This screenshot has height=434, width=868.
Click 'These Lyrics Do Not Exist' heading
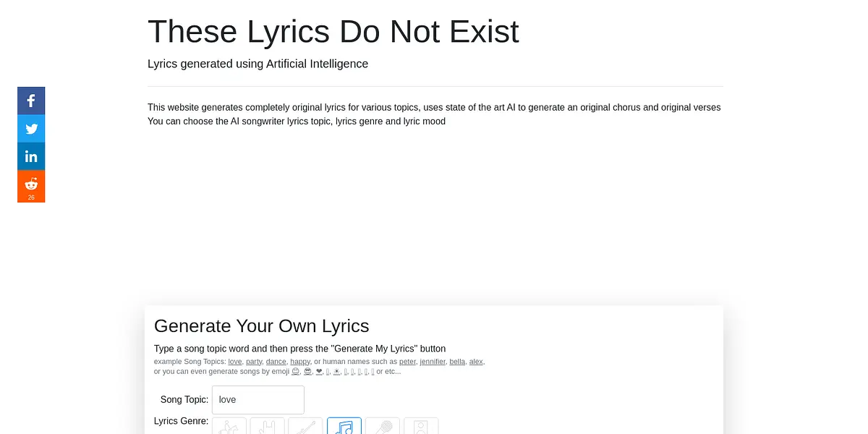coord(333,32)
